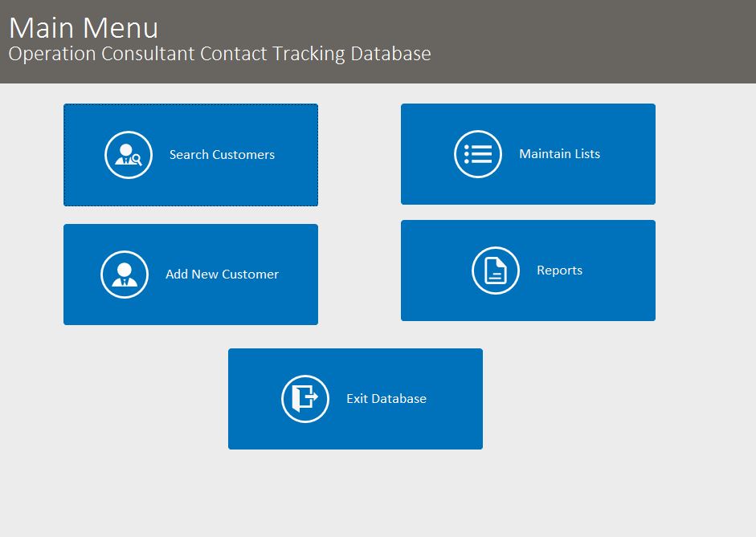Click the Exit Database door arrow icon
The width and height of the screenshot is (756, 537).
point(305,399)
